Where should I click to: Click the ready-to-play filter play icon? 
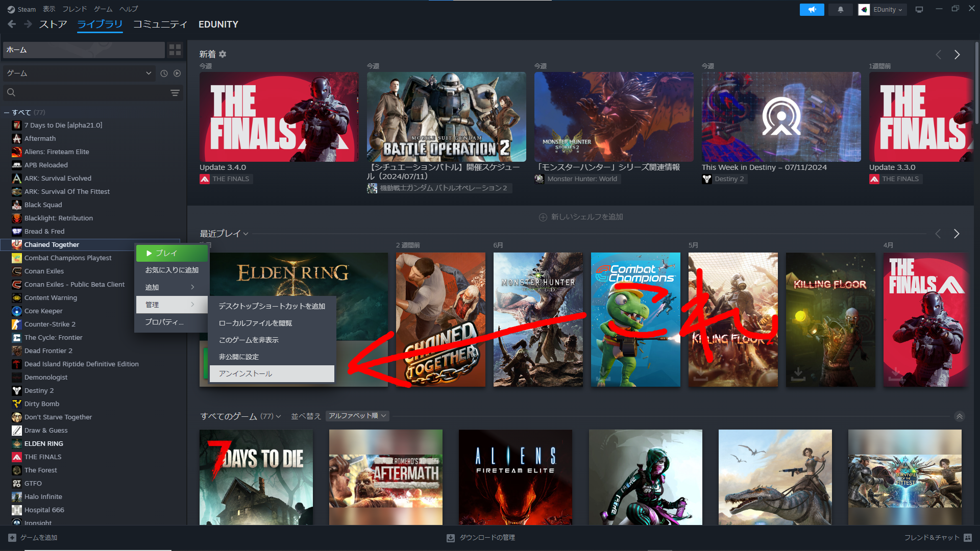click(x=177, y=73)
